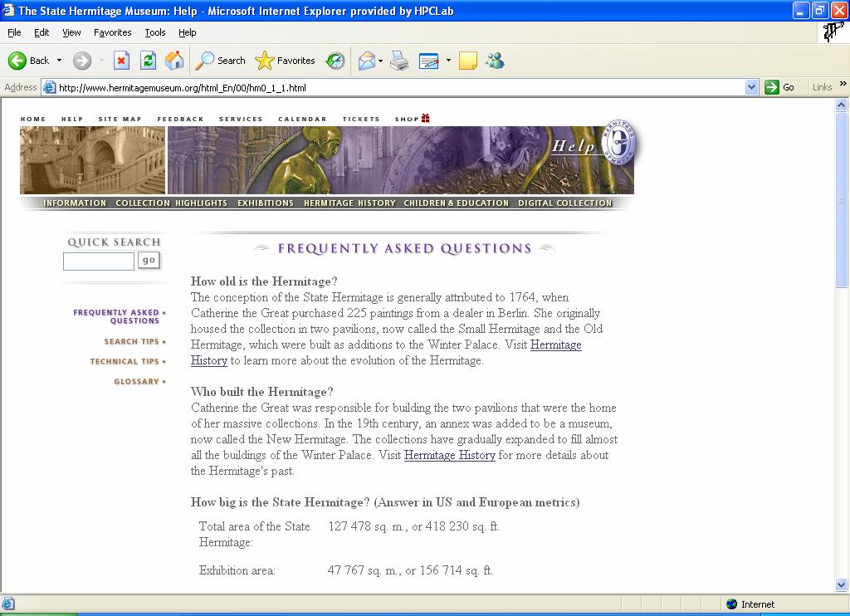Open the SERVICES link

point(241,120)
